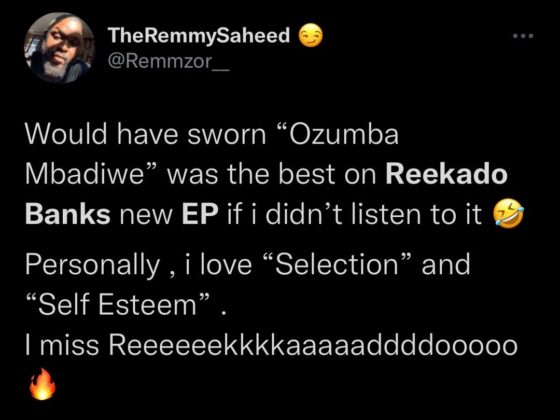The image size is (560, 420).
Task: Click the bold 'EP' word
Action: 200,215
